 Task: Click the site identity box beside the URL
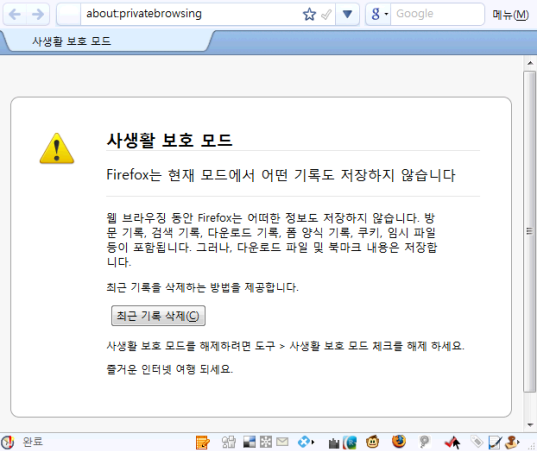pos(69,14)
